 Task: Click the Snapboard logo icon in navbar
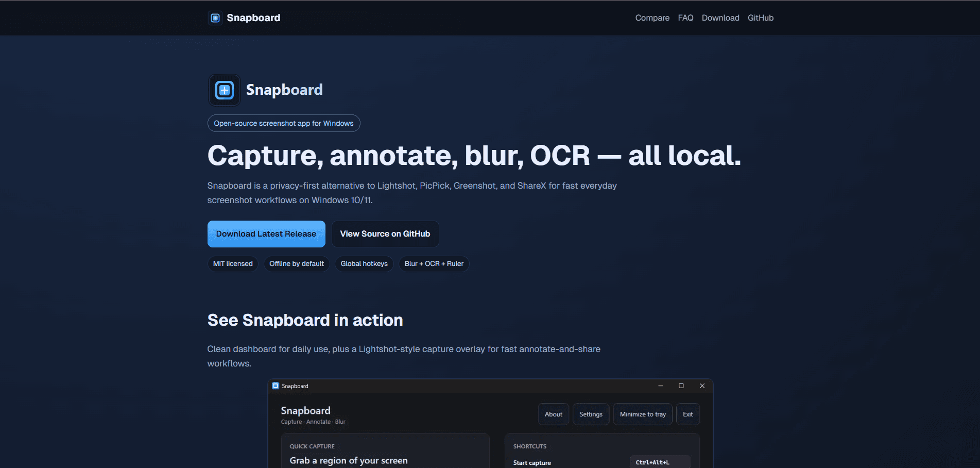[215, 18]
